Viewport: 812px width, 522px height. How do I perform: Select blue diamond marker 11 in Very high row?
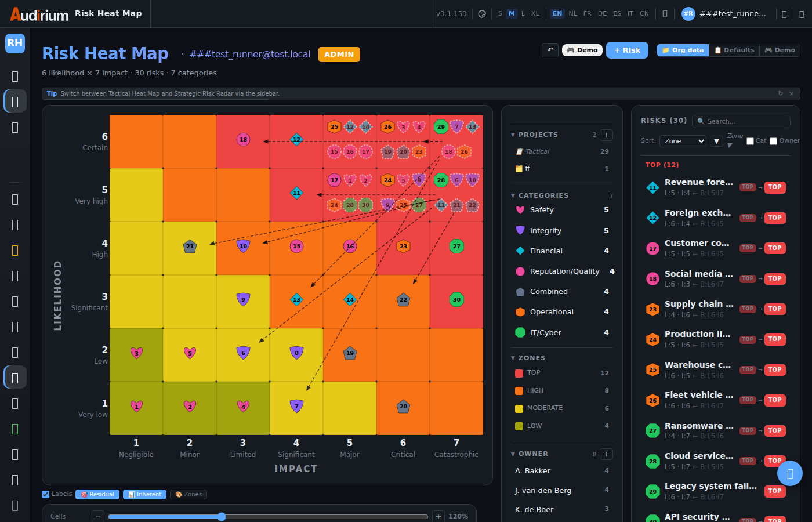(296, 193)
